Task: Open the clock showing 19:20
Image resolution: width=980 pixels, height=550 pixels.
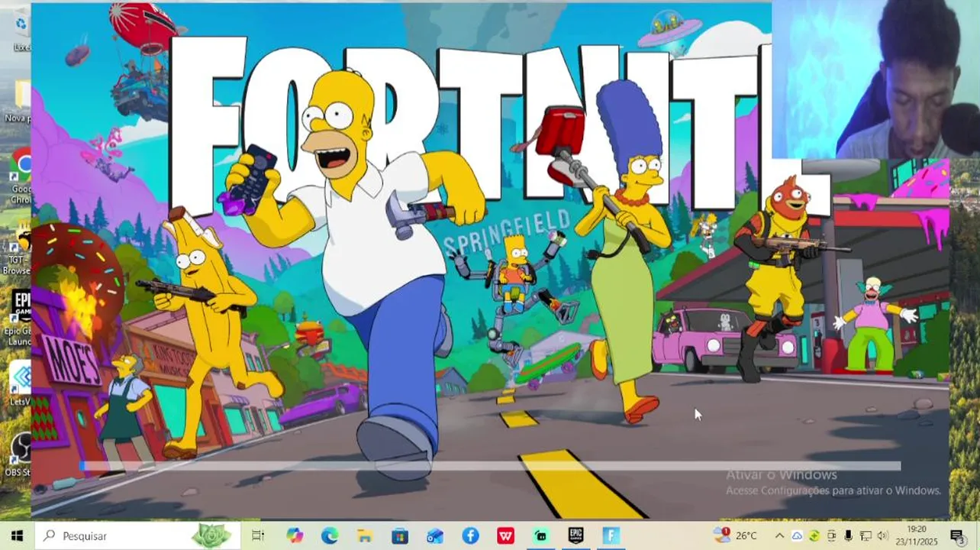Action: tap(917, 535)
